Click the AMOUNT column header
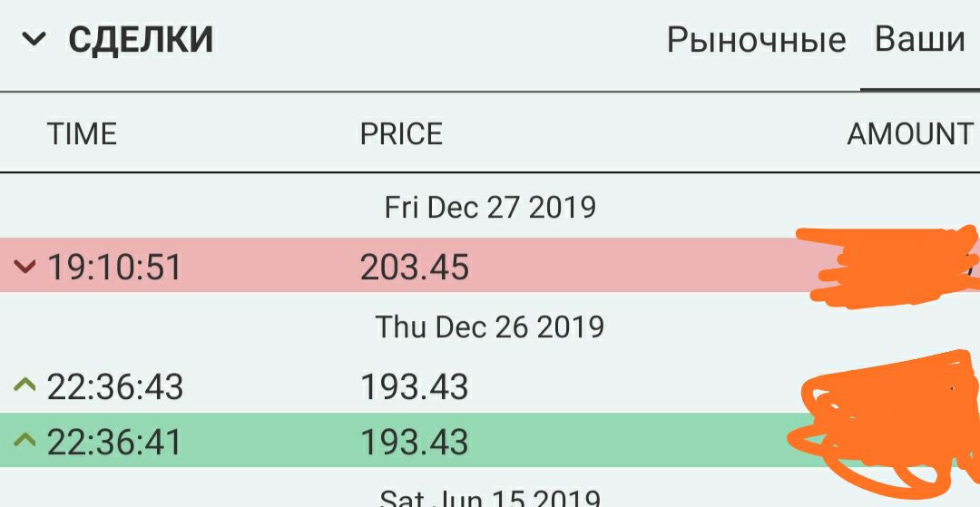 pos(910,133)
